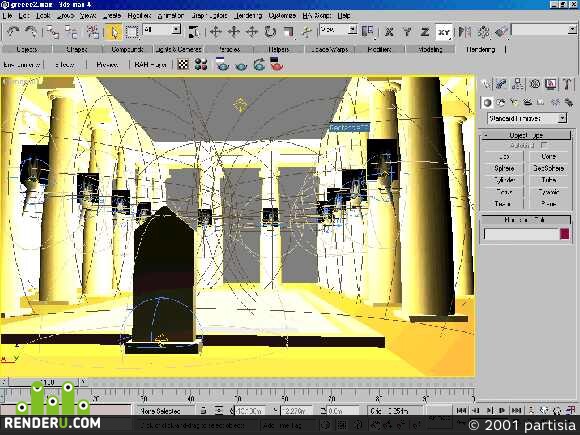Viewport: 580px width, 435px height.
Task: Activate the Select and Move tool
Action: 216,32
